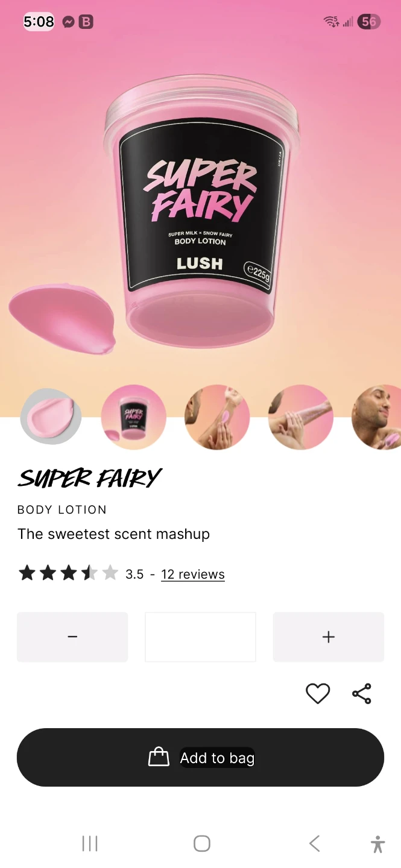Add Super Fairy lotion to bag
Viewport: 401px width, 868px height.
[x=200, y=757]
